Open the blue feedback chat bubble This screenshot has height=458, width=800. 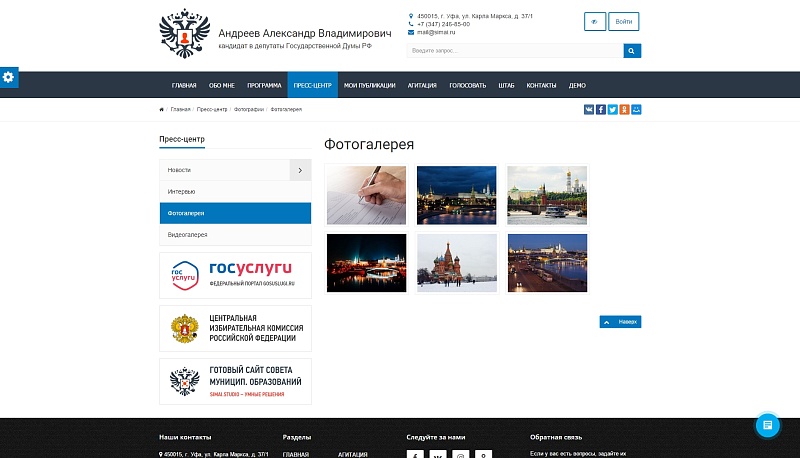coord(767,425)
